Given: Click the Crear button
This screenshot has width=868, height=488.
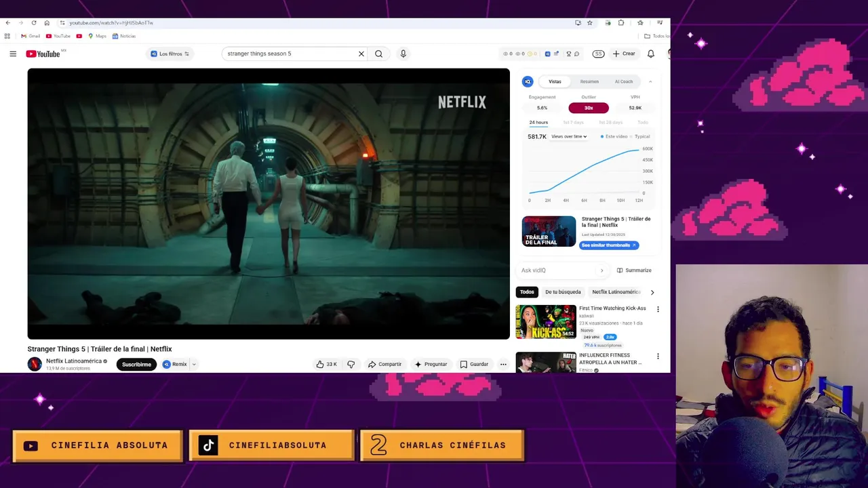Looking at the screenshot, I should (x=624, y=54).
